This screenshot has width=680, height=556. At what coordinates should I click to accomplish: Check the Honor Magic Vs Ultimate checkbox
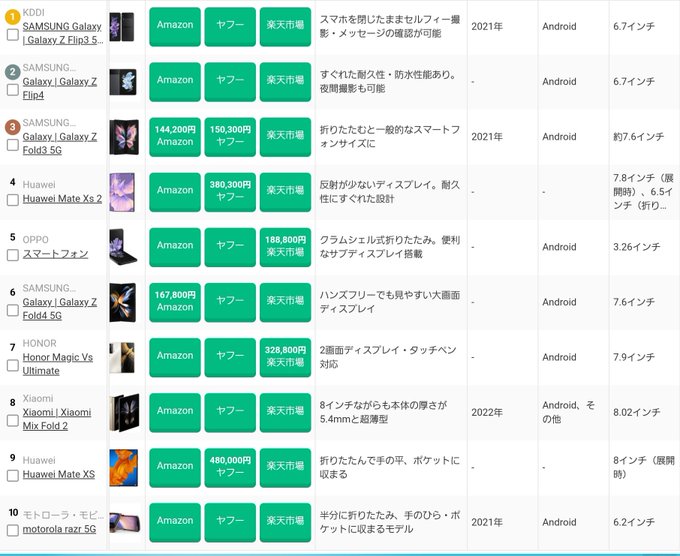click(13, 365)
